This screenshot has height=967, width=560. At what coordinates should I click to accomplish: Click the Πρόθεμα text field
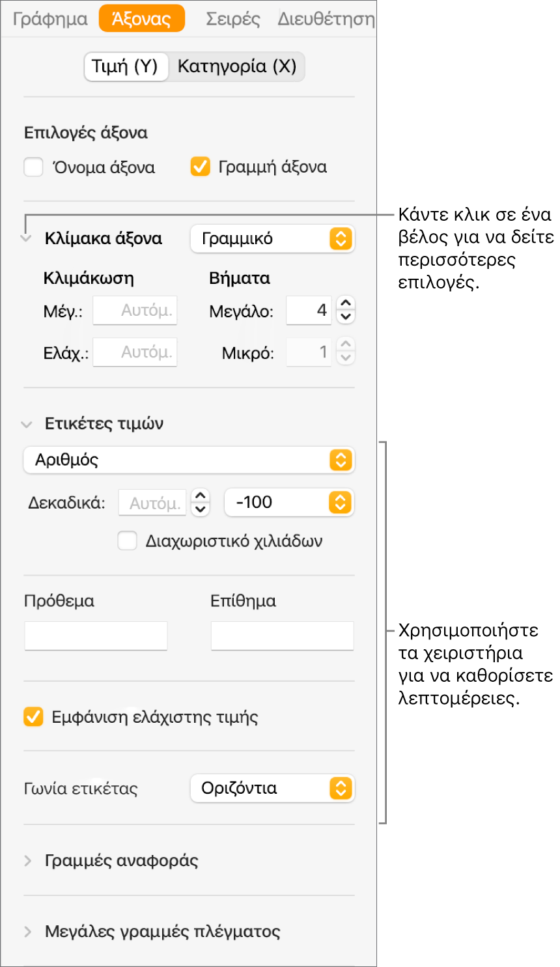pyautogui.click(x=96, y=636)
